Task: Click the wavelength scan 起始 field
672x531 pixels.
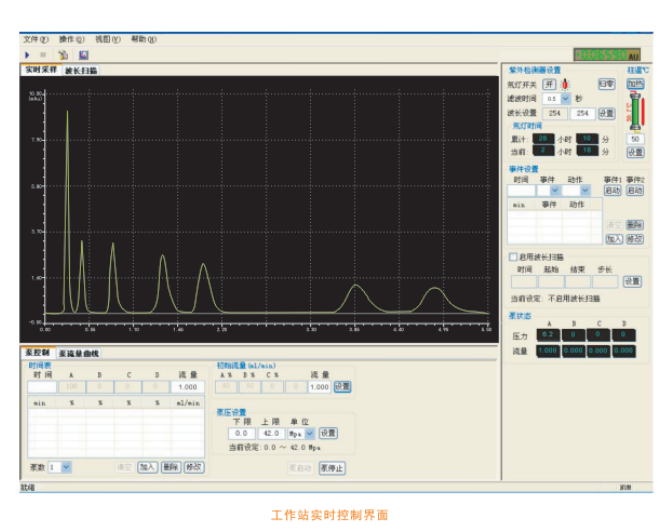Action: (x=551, y=282)
